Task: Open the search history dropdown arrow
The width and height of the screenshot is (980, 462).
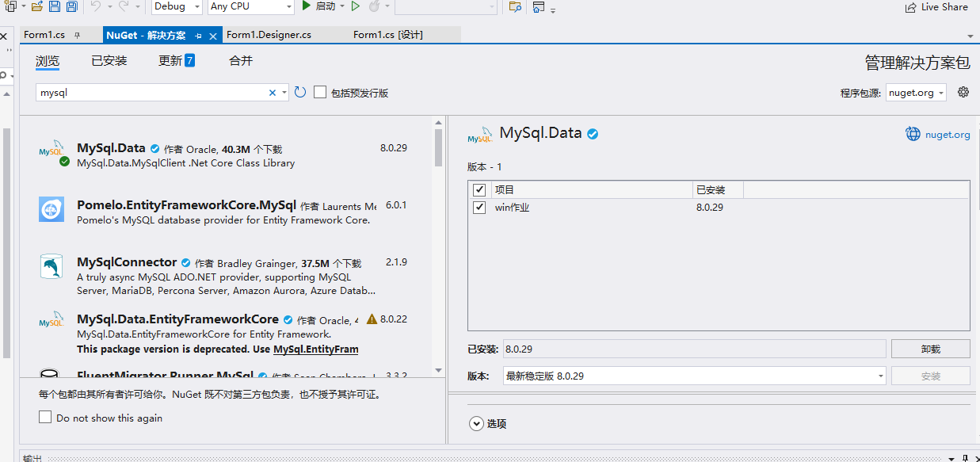Action: [x=284, y=93]
